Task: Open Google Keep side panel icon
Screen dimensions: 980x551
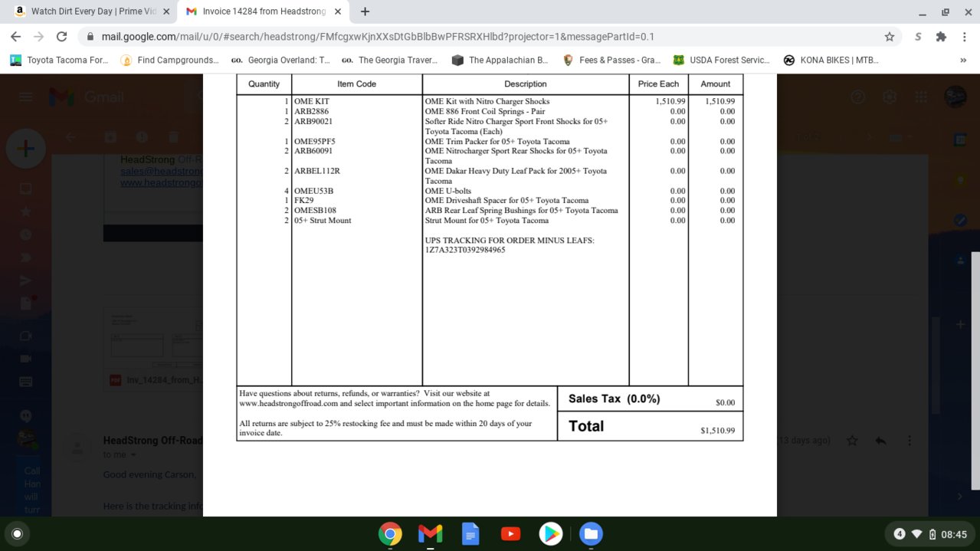Action: (x=961, y=179)
